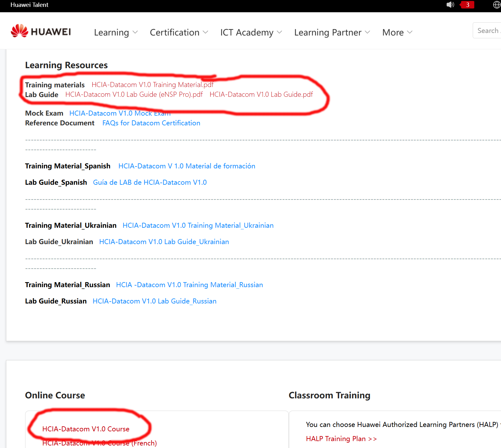The image size is (501, 448).
Task: Open HCIA-Datacom V1.0 Lab Guide (eNSP Pro).pdf
Action: [x=134, y=95]
